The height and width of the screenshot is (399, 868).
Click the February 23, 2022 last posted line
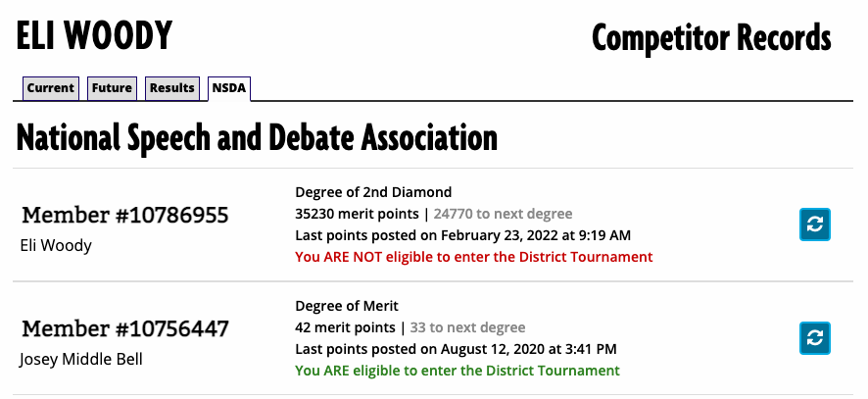(462, 235)
